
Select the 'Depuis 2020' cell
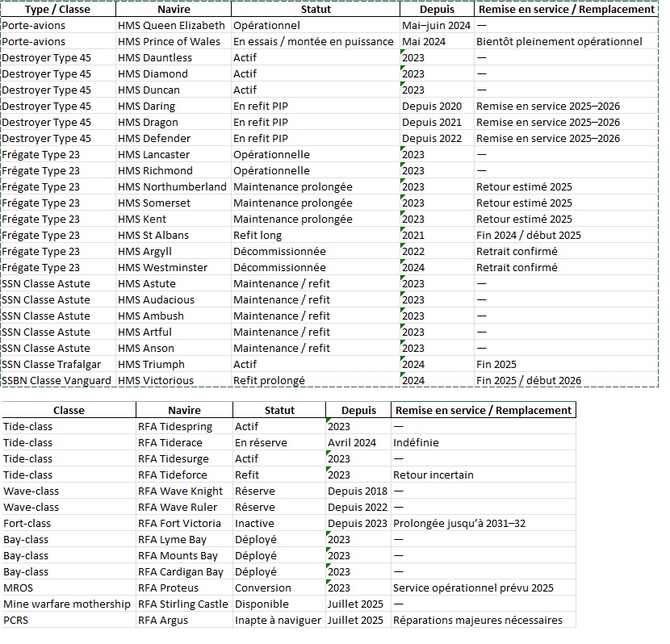click(438, 107)
